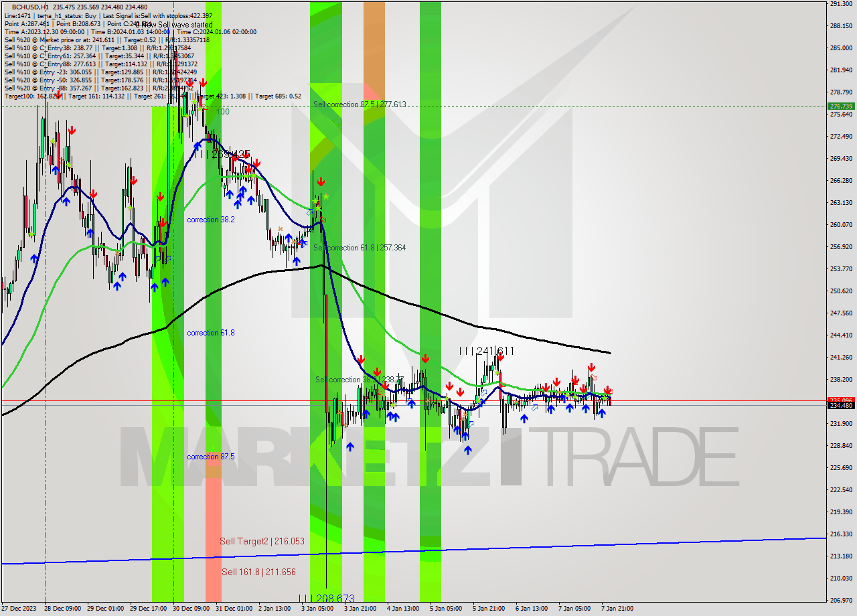Click the 'Sell 161.8 | 211.656' label
The width and height of the screenshot is (857, 616).
pyautogui.click(x=258, y=572)
